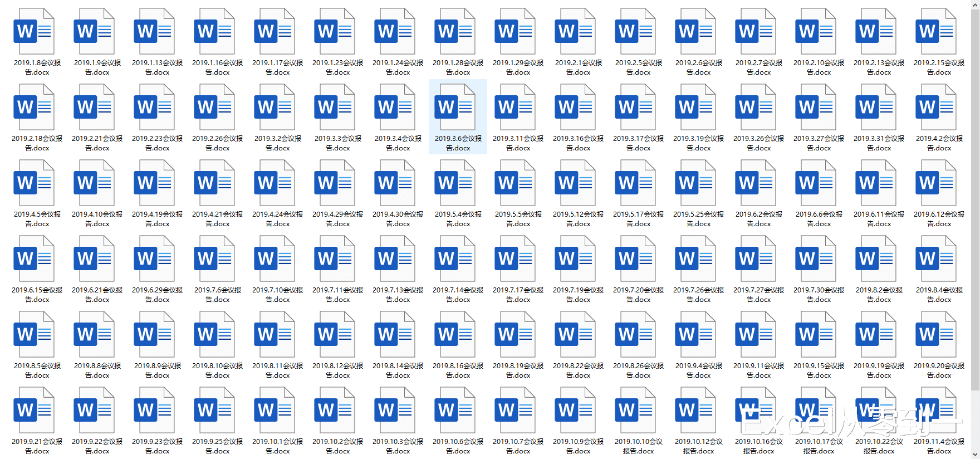
Task: Select the Word icon of 2019.1.8会议报告.docx
Action: [x=34, y=31]
